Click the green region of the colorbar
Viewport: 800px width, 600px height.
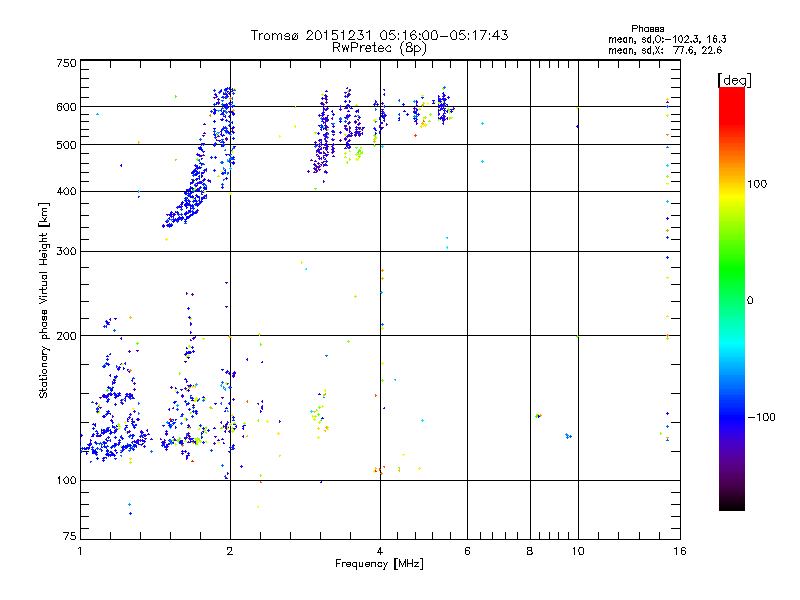pos(732,270)
